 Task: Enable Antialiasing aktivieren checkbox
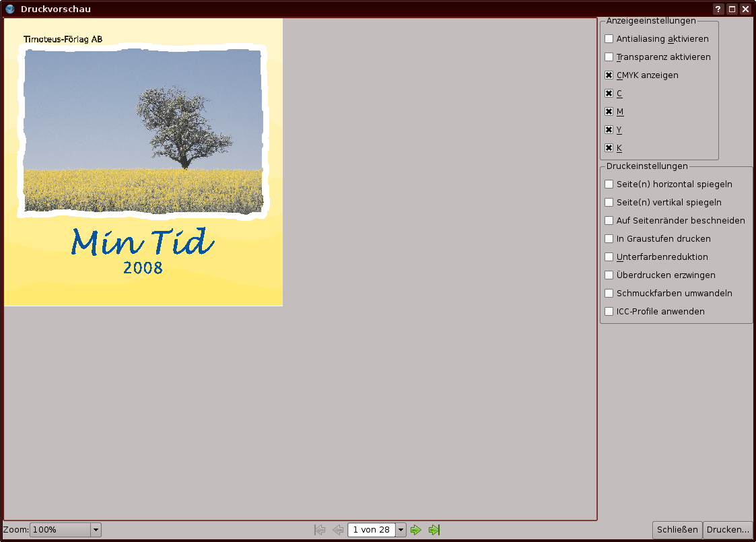609,39
